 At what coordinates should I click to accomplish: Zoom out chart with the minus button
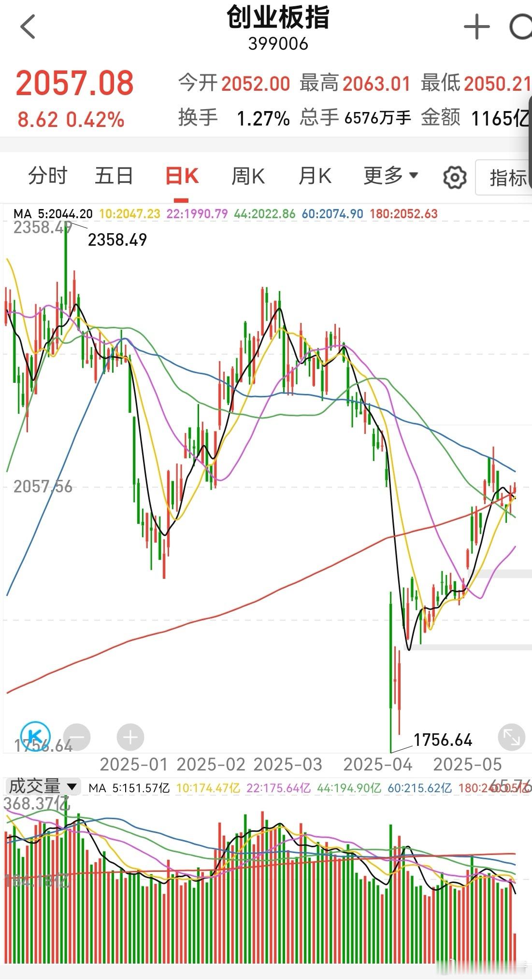point(77,737)
